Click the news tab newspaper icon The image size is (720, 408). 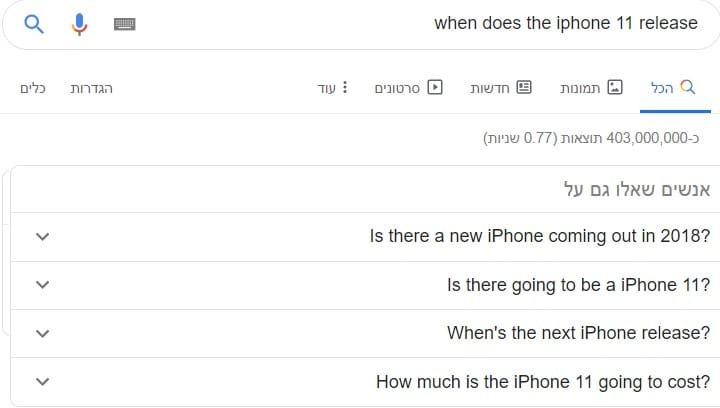pos(524,87)
